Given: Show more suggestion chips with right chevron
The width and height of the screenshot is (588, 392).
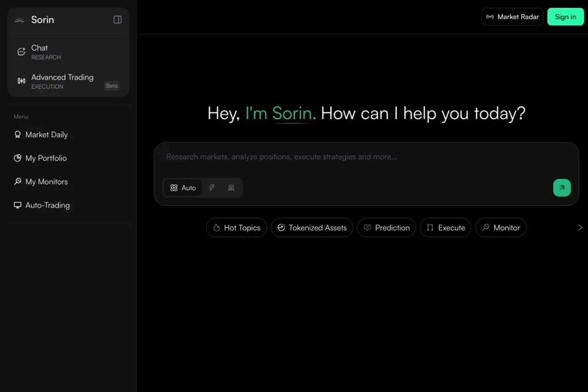Looking at the screenshot, I should click(580, 227).
